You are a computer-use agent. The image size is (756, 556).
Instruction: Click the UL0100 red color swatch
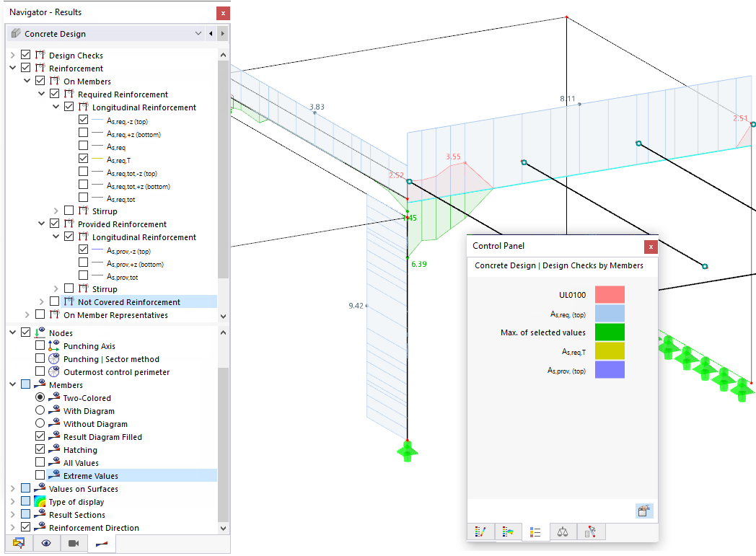tap(610, 294)
